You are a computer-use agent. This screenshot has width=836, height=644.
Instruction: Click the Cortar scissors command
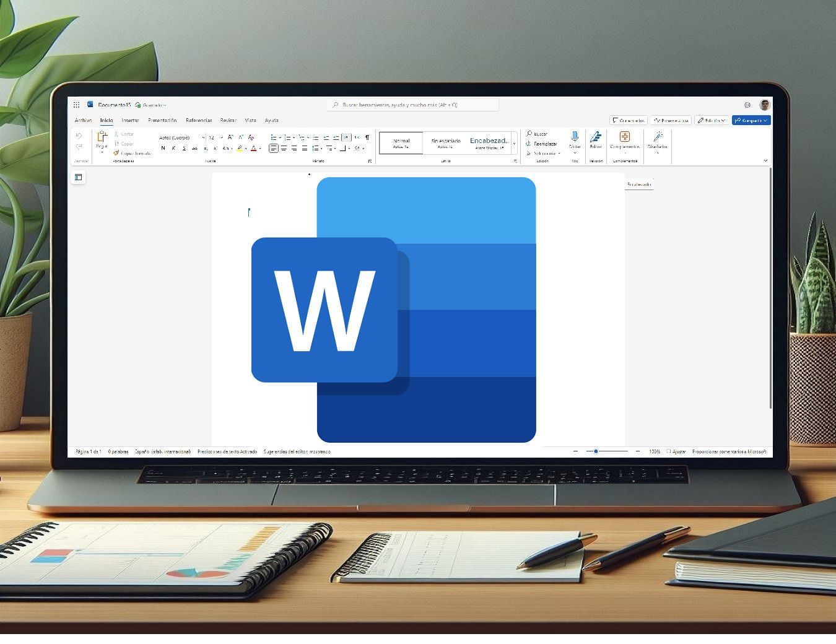pyautogui.click(x=124, y=134)
